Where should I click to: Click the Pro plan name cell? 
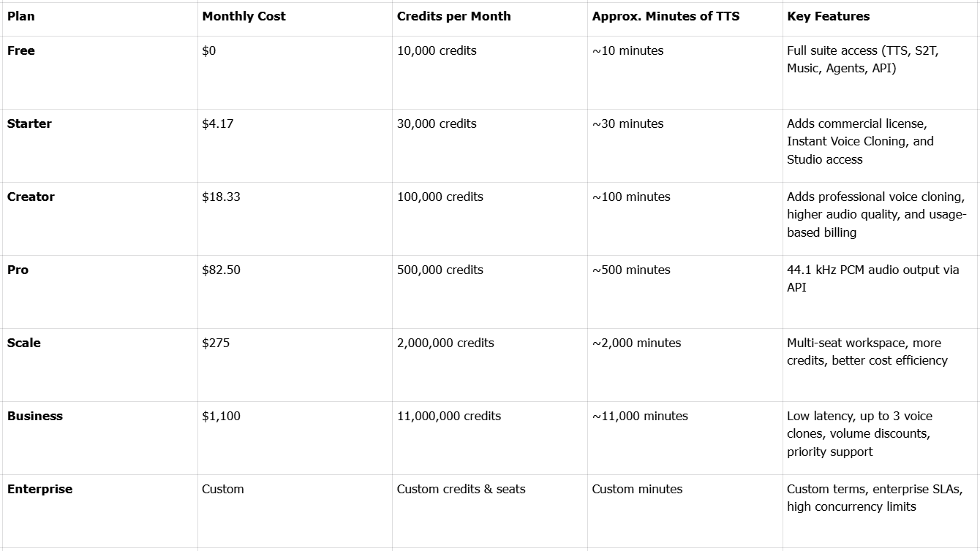(18, 270)
